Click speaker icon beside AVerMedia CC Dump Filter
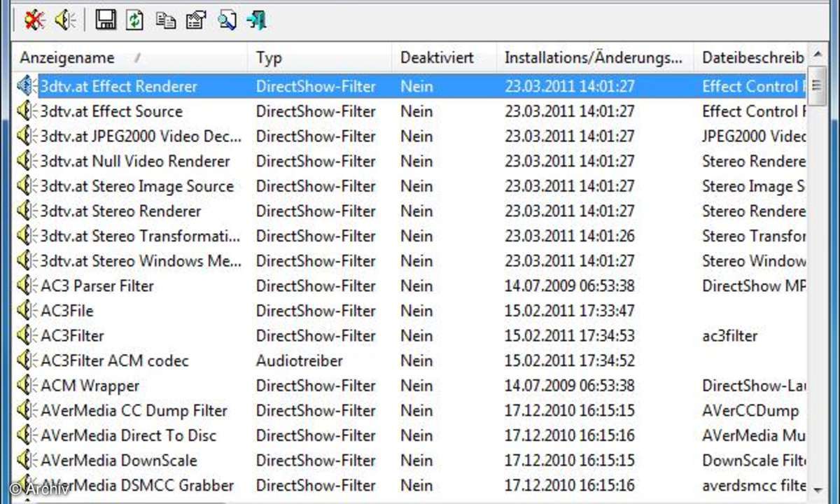Image resolution: width=840 pixels, height=504 pixels. (x=26, y=410)
